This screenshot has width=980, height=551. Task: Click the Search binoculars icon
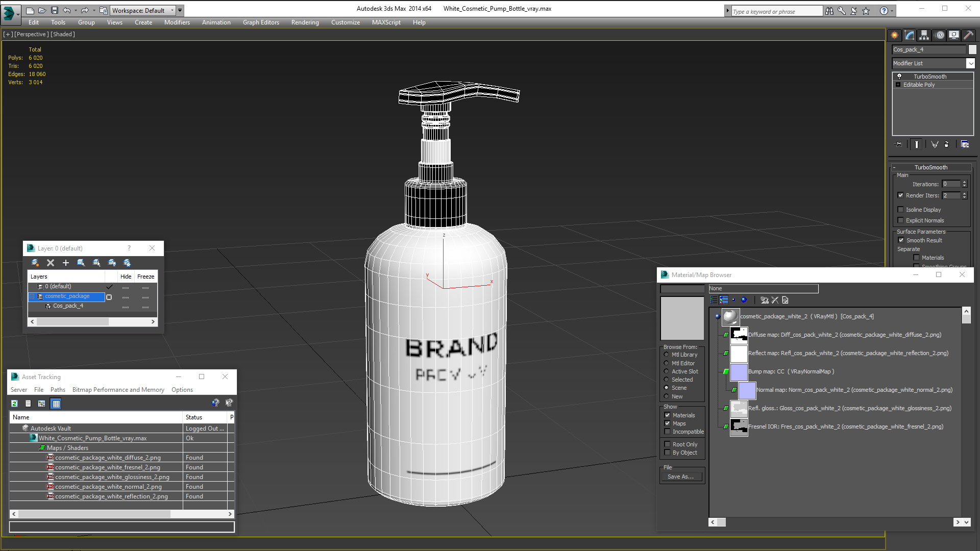click(x=829, y=11)
